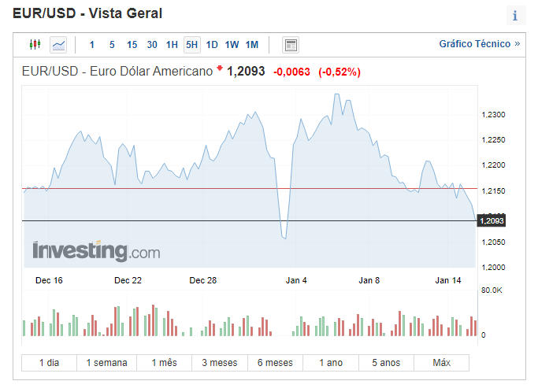
Task: Click the info icon top right
Action: (515, 15)
